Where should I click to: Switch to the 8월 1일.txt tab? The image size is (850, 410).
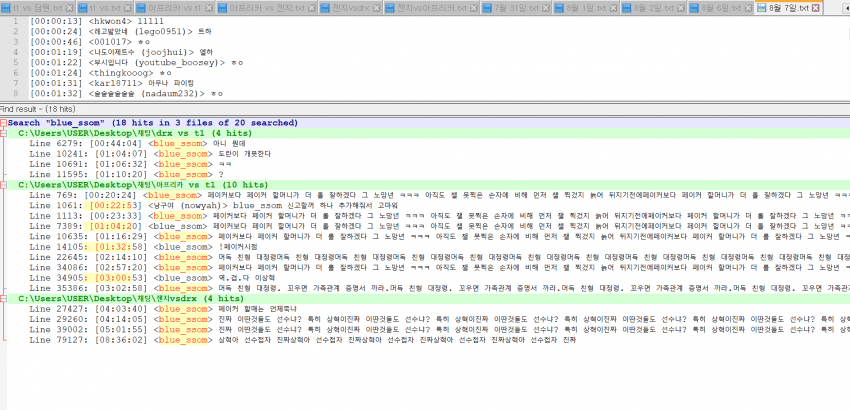coord(584,8)
